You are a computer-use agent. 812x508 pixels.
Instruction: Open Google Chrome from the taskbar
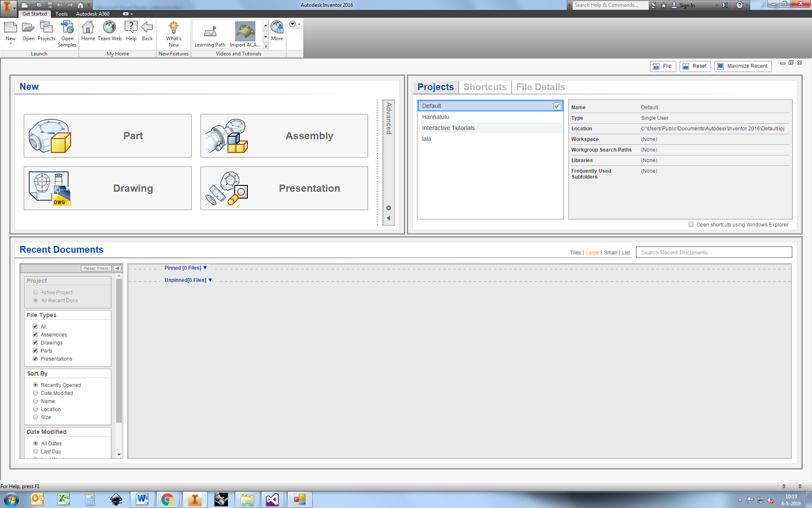pyautogui.click(x=167, y=500)
